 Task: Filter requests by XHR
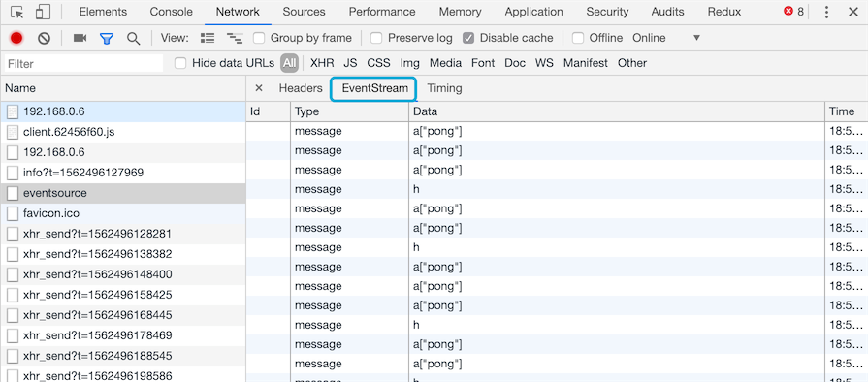(x=322, y=63)
